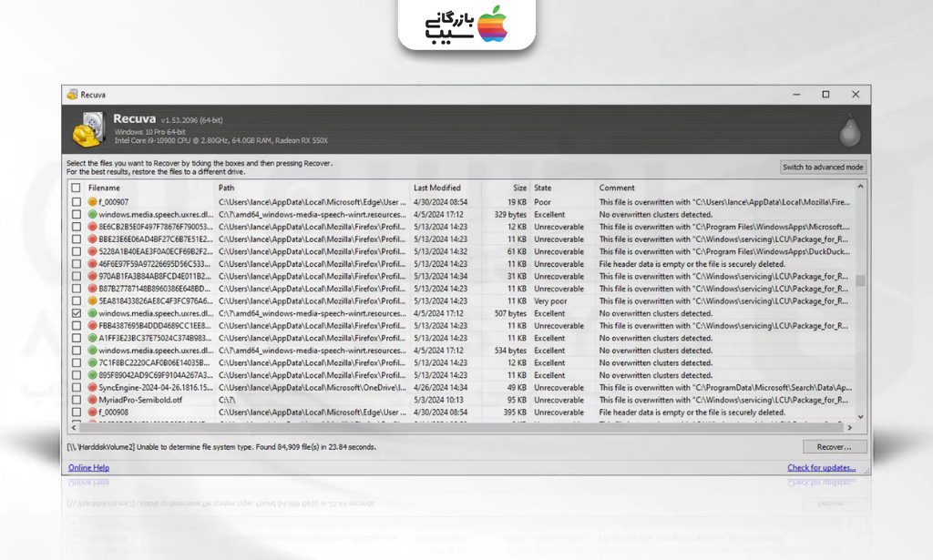
Task: Tick checkbox for SyncEngine-2024-04-26 file
Action: coord(77,388)
